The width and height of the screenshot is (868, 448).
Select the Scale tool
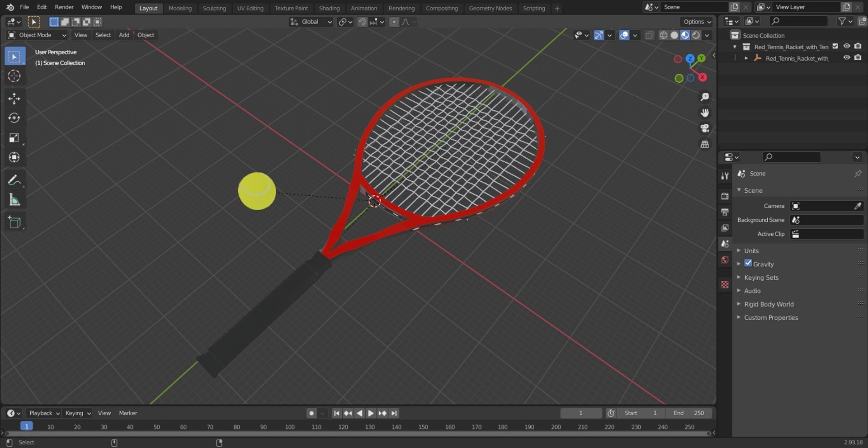pos(14,138)
